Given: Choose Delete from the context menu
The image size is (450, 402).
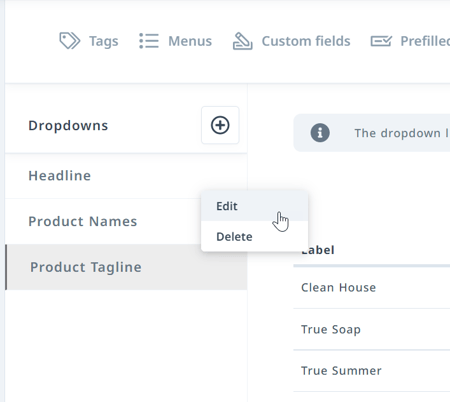Looking at the screenshot, I should coord(254,236).
